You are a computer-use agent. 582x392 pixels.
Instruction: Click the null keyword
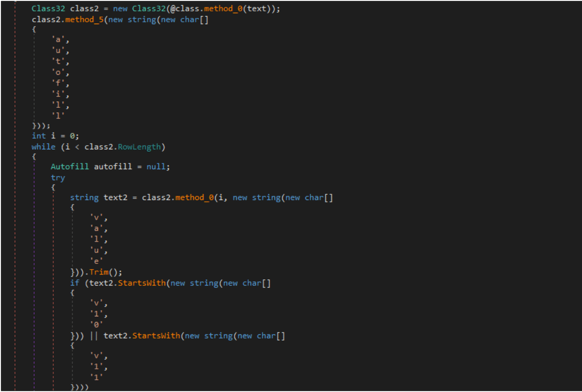(x=156, y=167)
